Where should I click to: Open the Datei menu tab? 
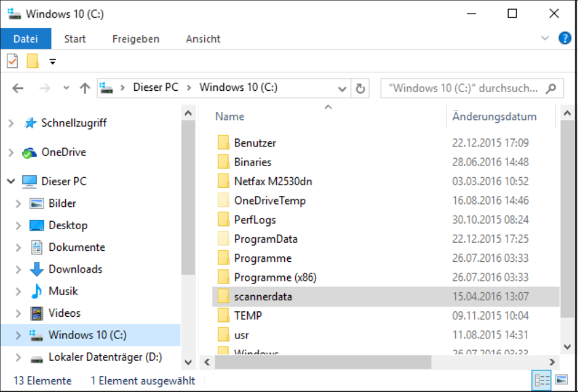point(25,39)
